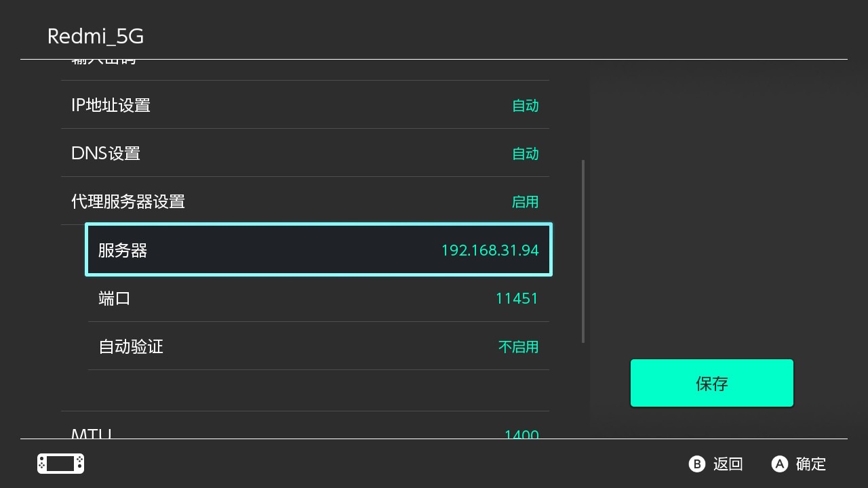Click the settings list scrollbar
This screenshot has width=868, height=488.
[x=583, y=251]
